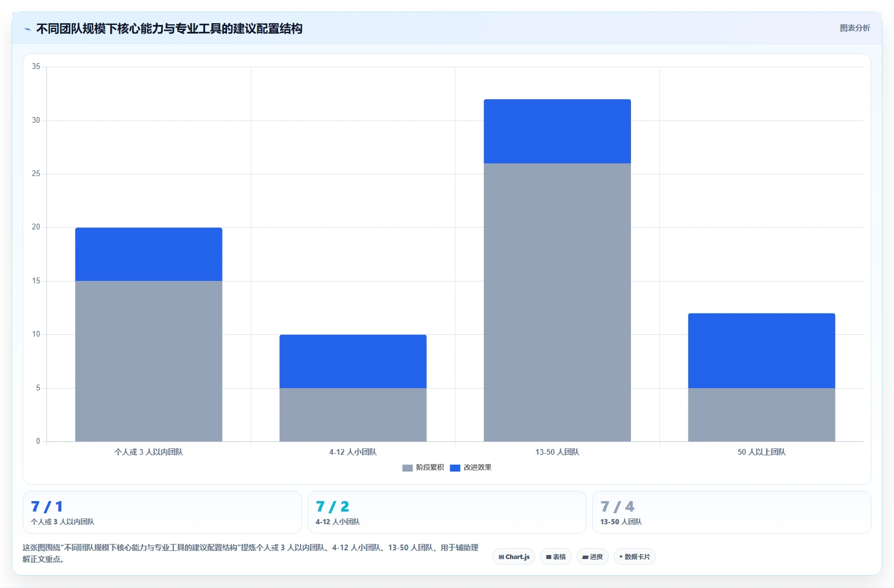Click the gray bar segment for 4-12 人小团队

pos(353,415)
